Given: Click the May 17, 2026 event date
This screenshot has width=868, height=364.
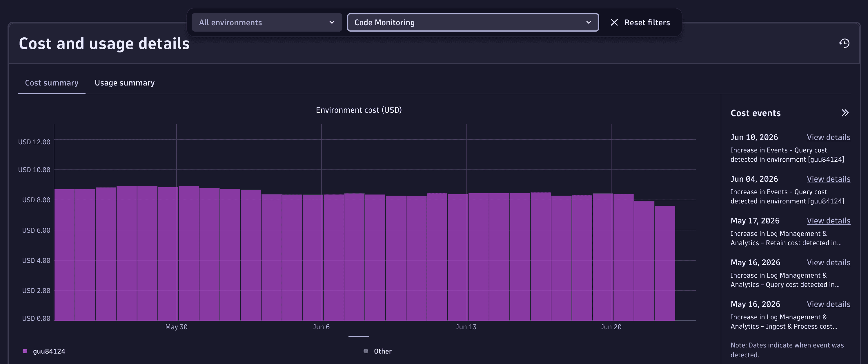Looking at the screenshot, I should tap(755, 221).
